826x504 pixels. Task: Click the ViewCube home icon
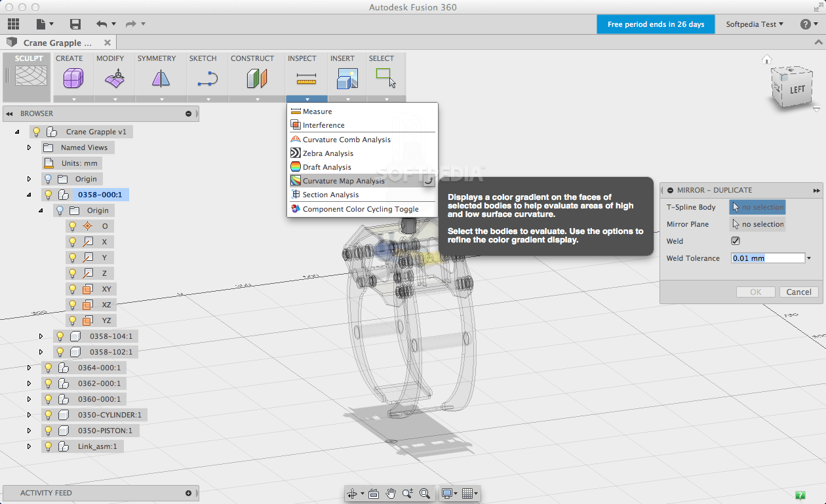click(x=766, y=60)
